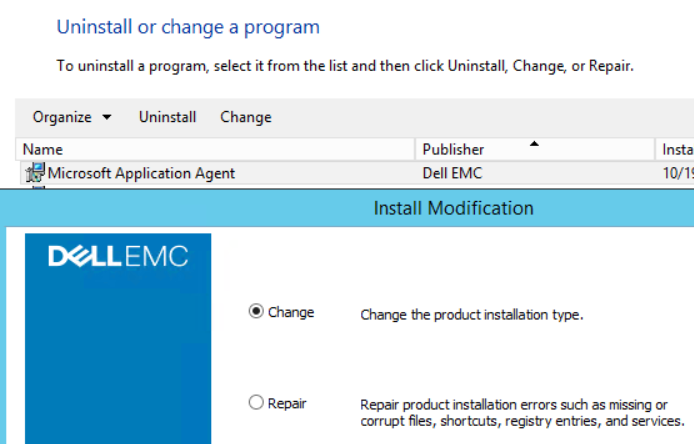The height and width of the screenshot is (444, 694).
Task: Select the Change radio button
Action: (256, 312)
